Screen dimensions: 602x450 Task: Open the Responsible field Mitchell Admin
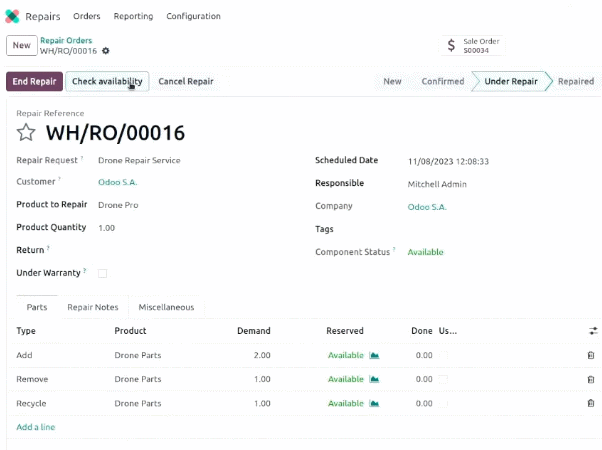437,184
